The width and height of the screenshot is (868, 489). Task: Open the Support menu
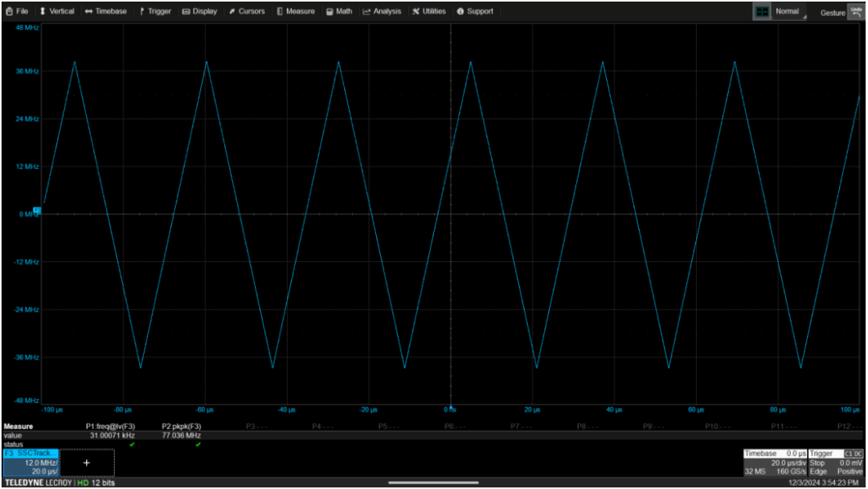[x=475, y=11]
